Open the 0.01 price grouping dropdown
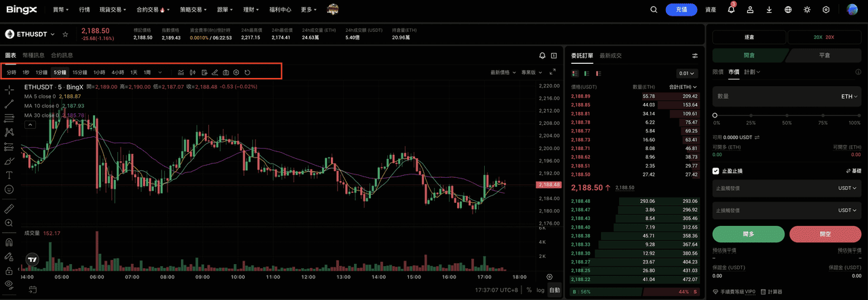868x300 pixels. [687, 73]
